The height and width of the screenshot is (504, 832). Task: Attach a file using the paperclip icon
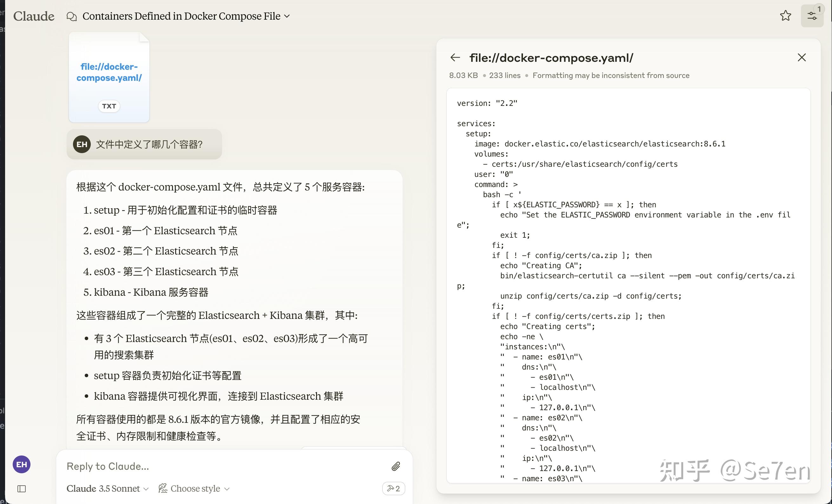tap(396, 466)
